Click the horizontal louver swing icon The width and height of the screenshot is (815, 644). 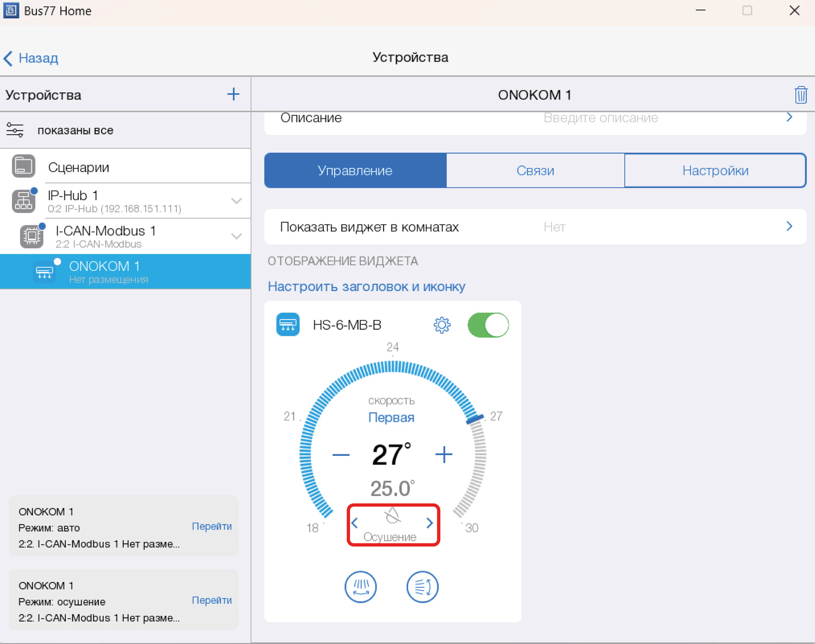click(422, 587)
